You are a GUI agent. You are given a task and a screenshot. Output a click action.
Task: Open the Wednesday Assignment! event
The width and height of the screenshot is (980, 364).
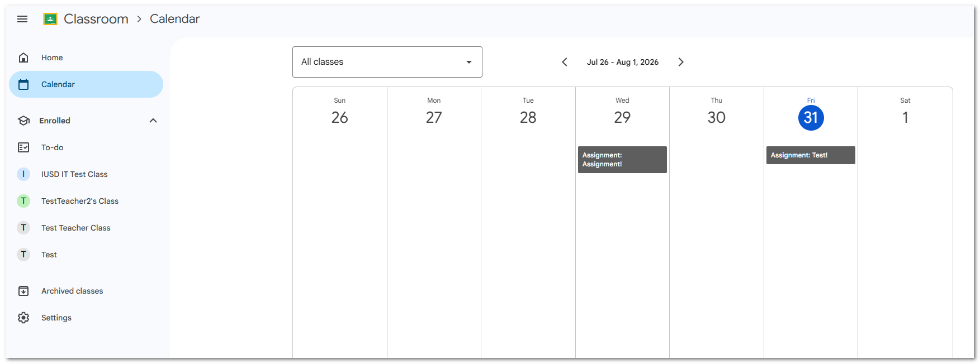622,160
